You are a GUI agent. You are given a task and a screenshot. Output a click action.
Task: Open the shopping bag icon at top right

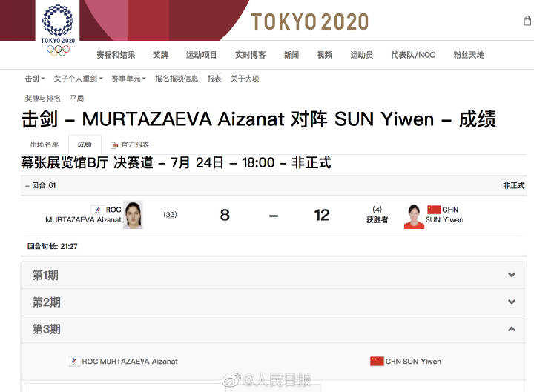tap(527, 21)
